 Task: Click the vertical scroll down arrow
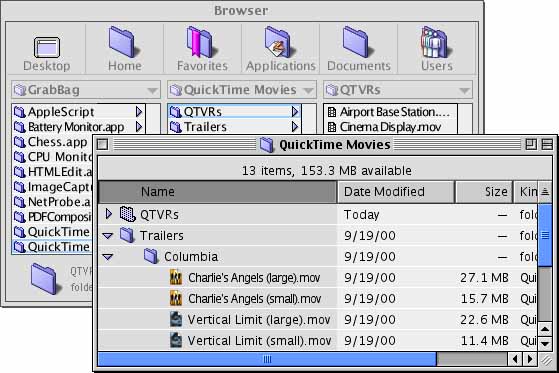click(545, 344)
